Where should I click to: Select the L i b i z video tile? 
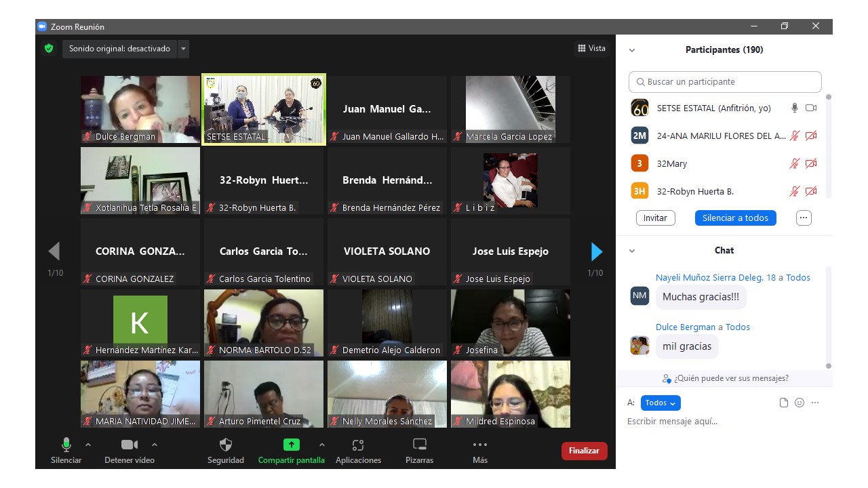tap(511, 180)
